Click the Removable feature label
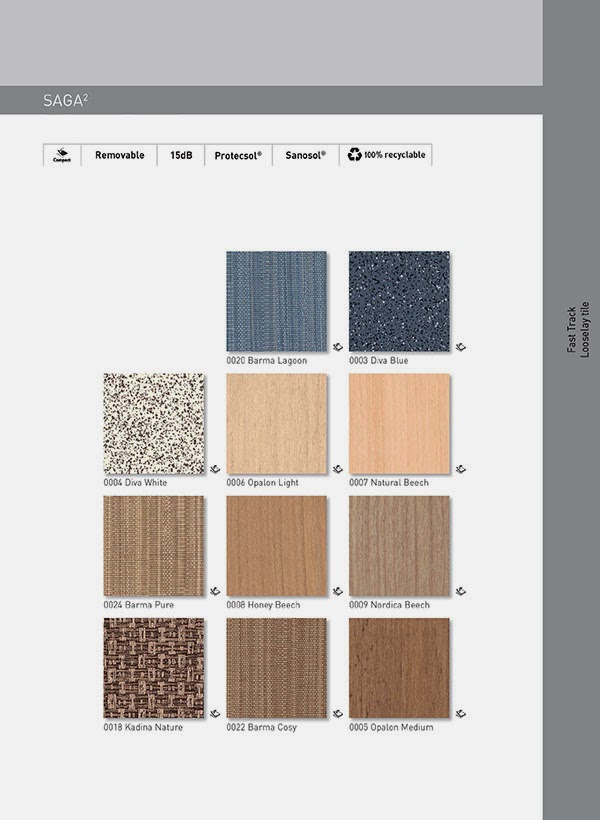The width and height of the screenshot is (600, 820). (120, 155)
